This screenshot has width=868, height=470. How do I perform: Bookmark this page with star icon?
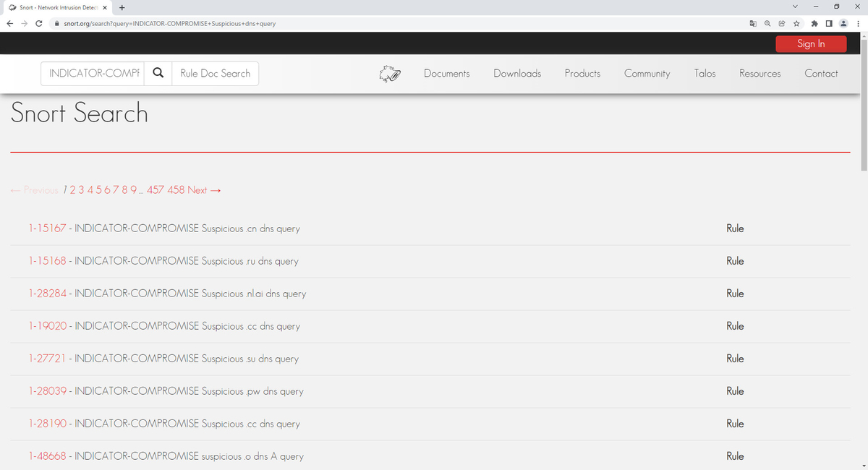(796, 23)
